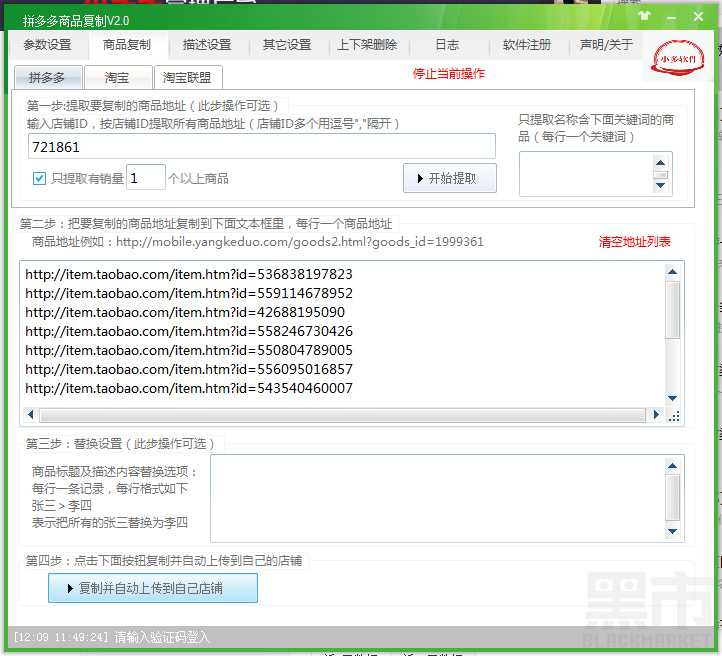
Task: Switch to the 商品复制 tab
Action: click(x=127, y=45)
